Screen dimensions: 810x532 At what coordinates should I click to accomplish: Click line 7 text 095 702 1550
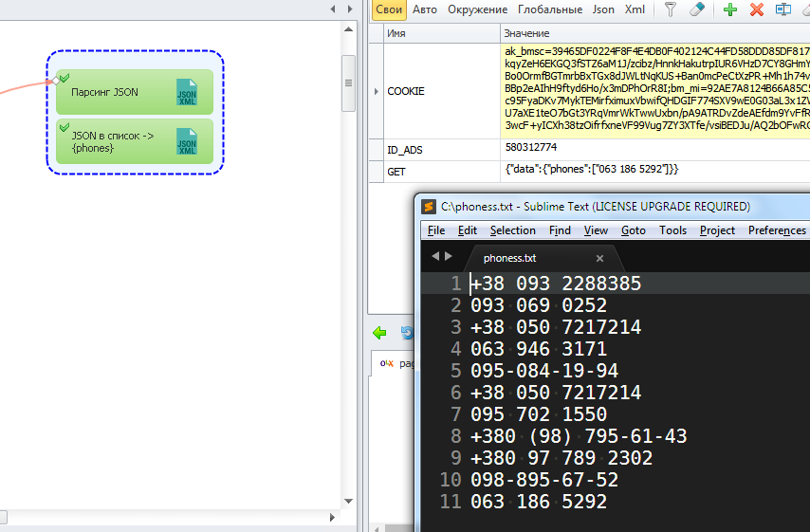pyautogui.click(x=539, y=414)
